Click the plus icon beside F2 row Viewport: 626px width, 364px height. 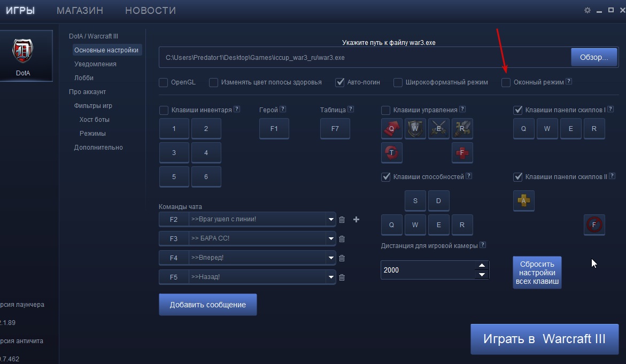coord(357,219)
